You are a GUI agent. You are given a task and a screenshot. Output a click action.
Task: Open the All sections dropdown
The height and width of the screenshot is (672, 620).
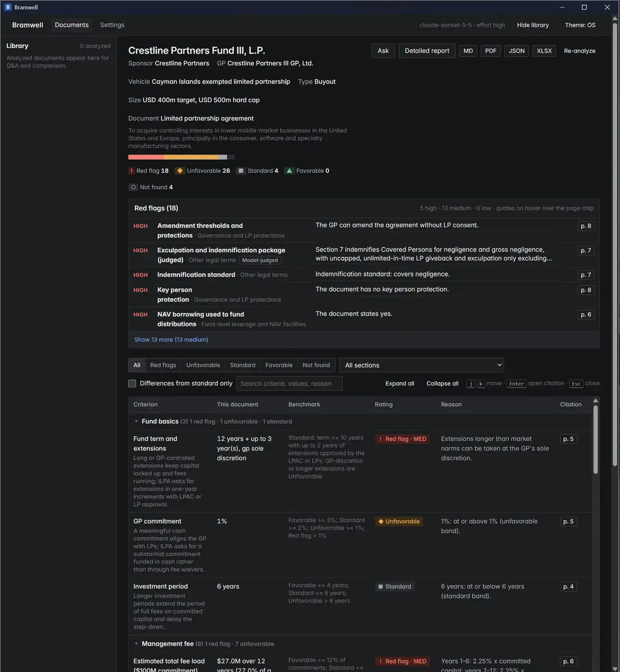pyautogui.click(x=422, y=365)
